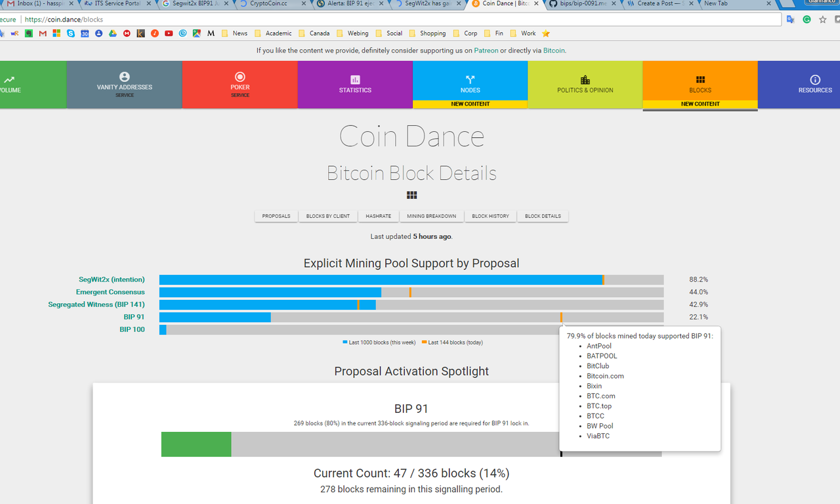Click the Blocks grid icon in navigation
Viewport: 840px width, 504px height.
pos(700,79)
